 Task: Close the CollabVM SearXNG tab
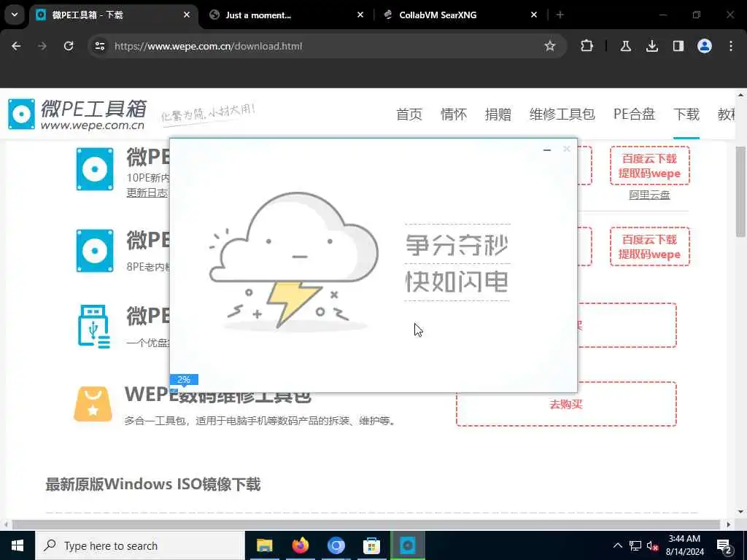tap(534, 15)
